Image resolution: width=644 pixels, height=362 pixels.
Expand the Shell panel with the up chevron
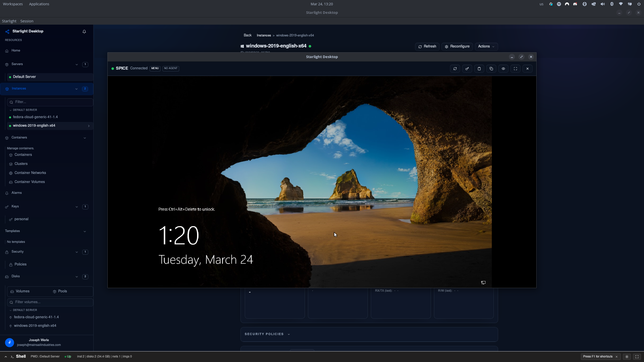click(6, 356)
